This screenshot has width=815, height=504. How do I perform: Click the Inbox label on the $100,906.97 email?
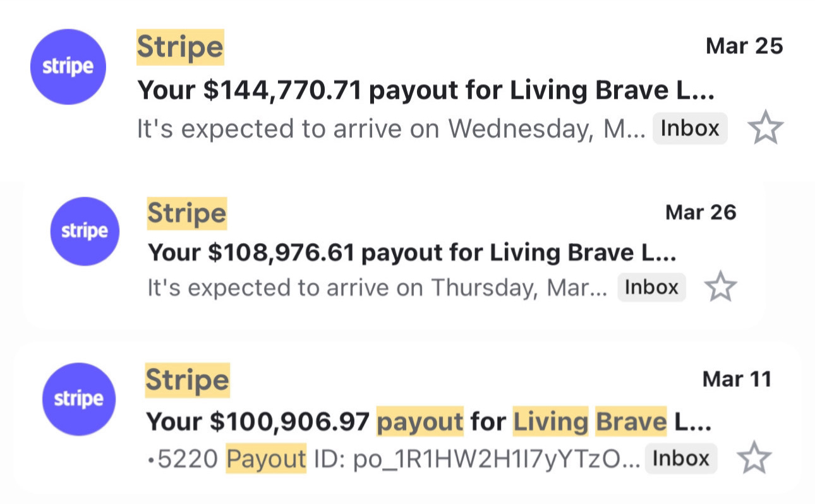(681, 458)
